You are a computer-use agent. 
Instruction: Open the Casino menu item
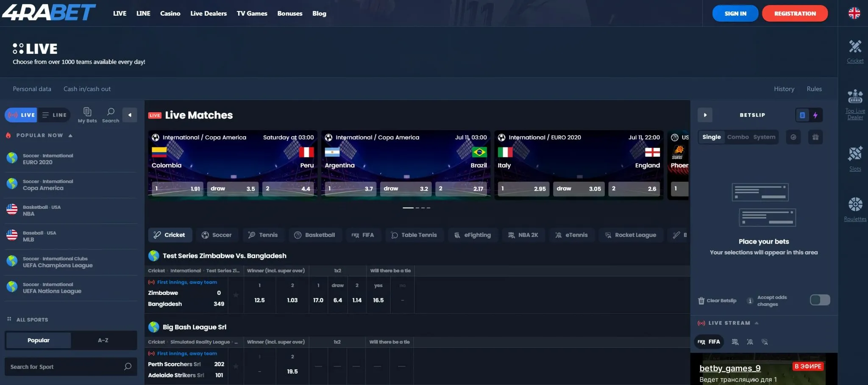pos(170,13)
